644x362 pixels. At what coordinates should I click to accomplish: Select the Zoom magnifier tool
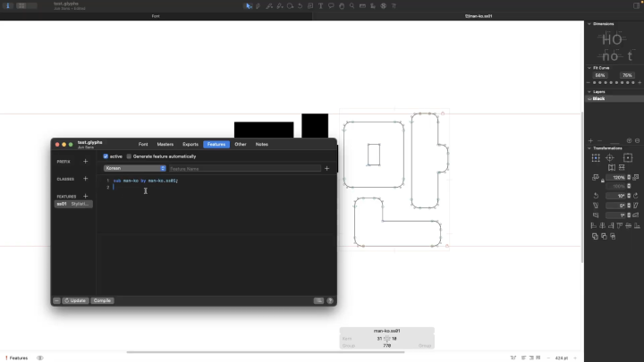(352, 5)
